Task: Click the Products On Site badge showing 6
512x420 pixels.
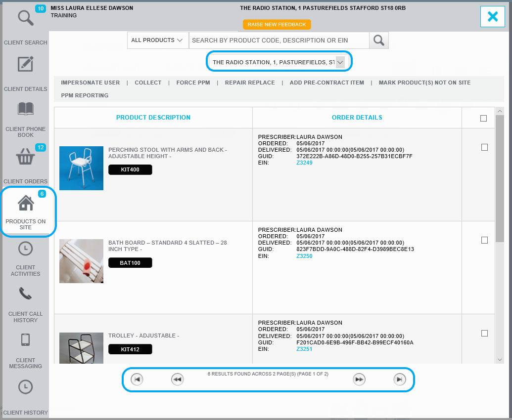Action: [42, 194]
